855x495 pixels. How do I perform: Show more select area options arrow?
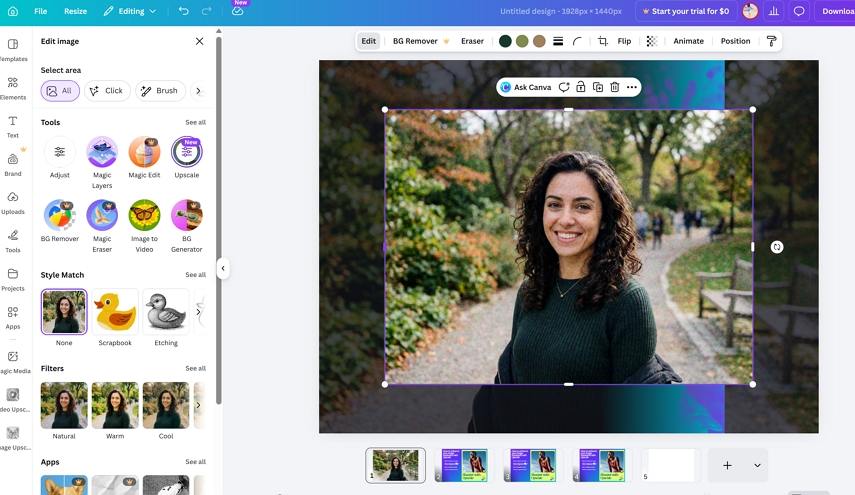coord(198,91)
